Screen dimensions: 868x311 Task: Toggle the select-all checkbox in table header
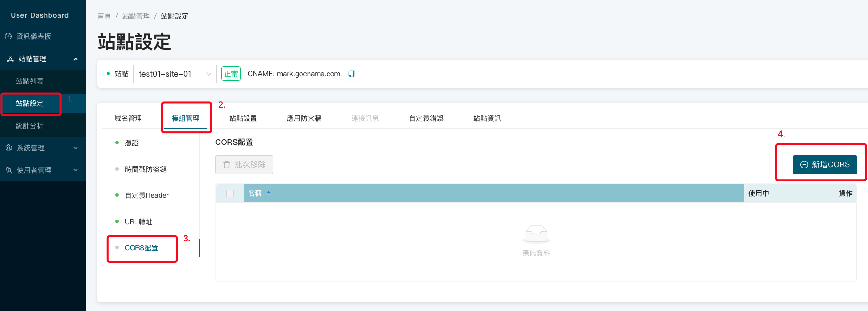coord(230,194)
